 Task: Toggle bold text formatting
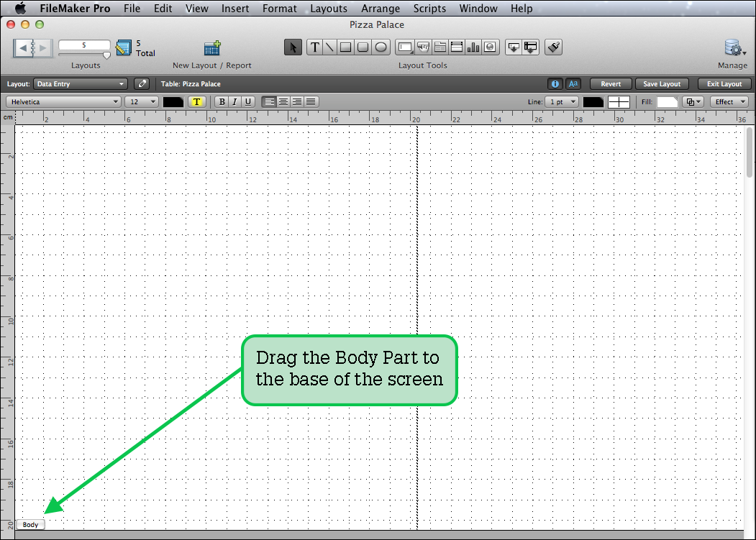click(222, 101)
